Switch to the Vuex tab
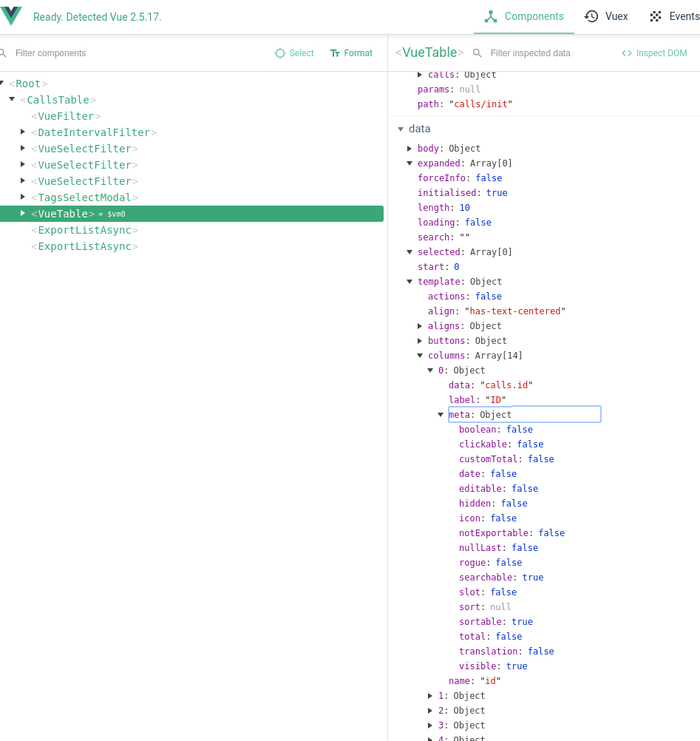Image resolution: width=700 pixels, height=741 pixels. pos(616,16)
